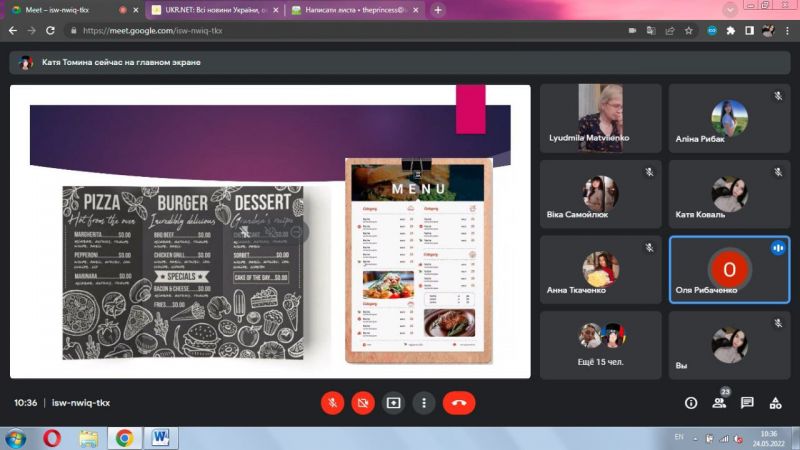
Task: Open the Chrome profile avatar
Action: point(768,31)
